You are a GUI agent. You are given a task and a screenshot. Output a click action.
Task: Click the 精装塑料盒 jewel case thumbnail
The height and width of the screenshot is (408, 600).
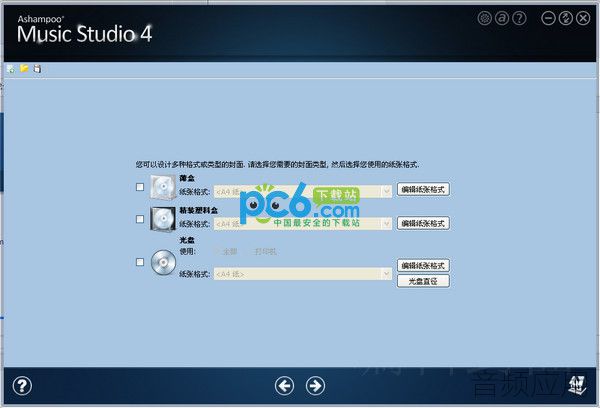click(163, 219)
